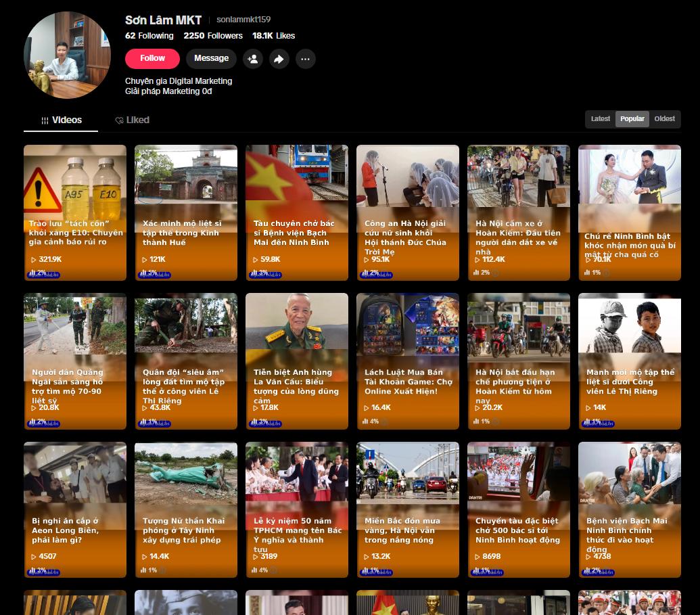Screen dimensions: 700x615
Task: Click the 2250 Followers count
Action: pyautogui.click(x=213, y=36)
